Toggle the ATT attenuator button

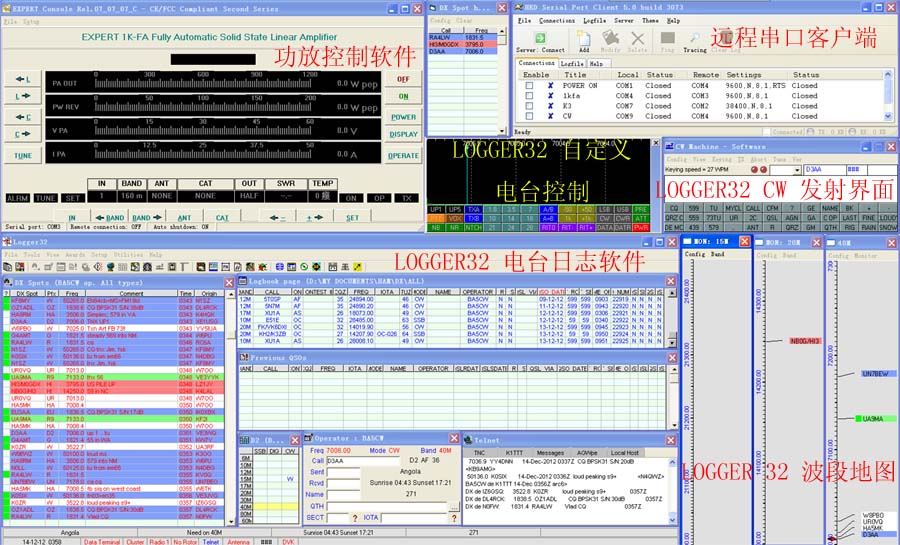[641, 219]
